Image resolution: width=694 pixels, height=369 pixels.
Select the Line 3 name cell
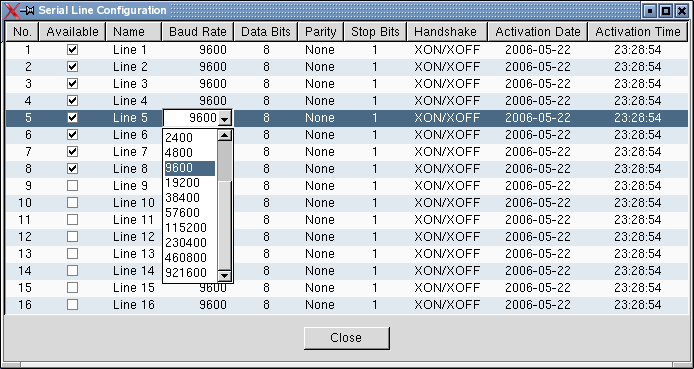134,84
